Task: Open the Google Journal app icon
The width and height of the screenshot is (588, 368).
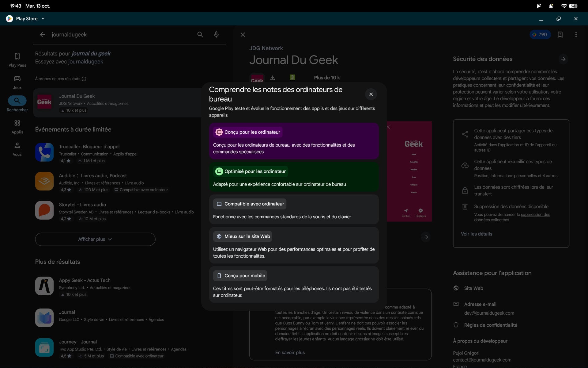Action: (x=44, y=318)
